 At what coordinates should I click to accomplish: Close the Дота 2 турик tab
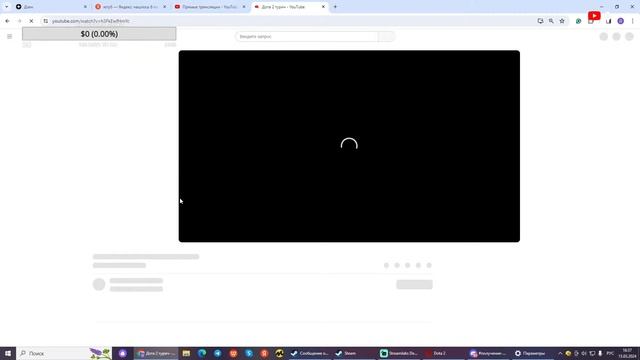(x=323, y=7)
